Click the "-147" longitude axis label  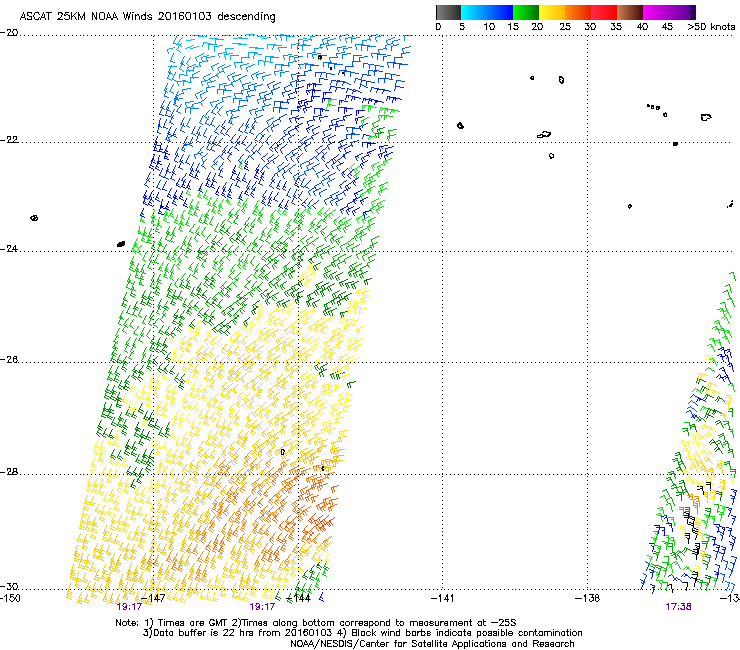(x=153, y=598)
